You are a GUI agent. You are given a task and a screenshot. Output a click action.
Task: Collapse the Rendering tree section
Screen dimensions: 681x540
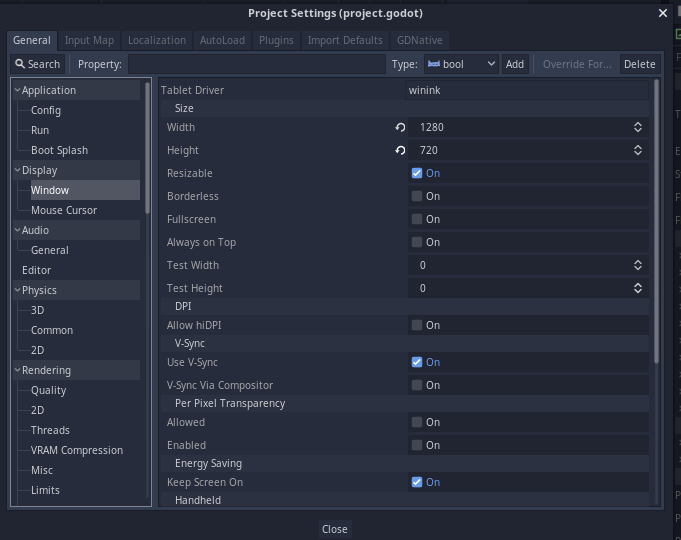(17, 370)
